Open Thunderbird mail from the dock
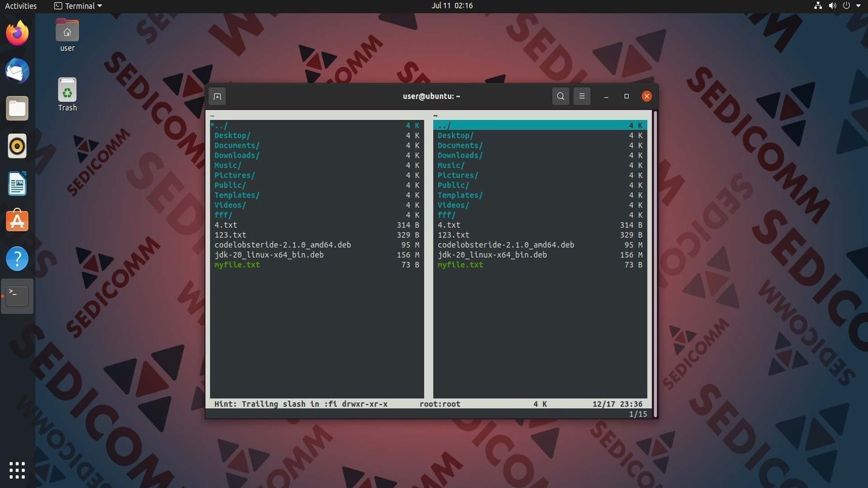This screenshot has height=488, width=868. click(17, 71)
